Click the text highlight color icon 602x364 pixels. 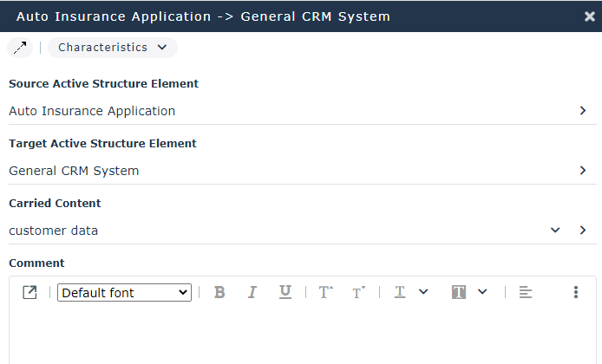459,293
